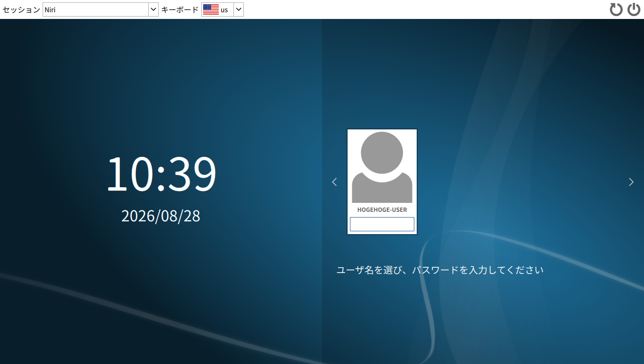The image size is (644, 364).
Task: Click the US flag keyboard layout icon
Action: [211, 9]
